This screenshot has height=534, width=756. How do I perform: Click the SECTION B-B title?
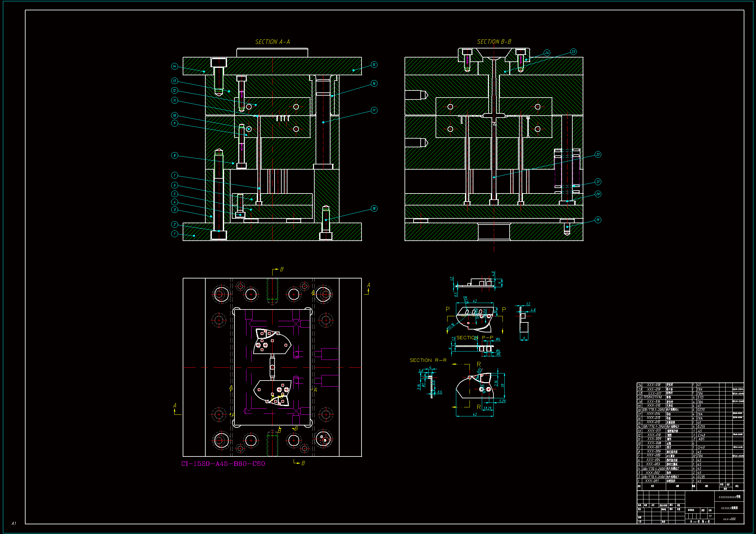[x=494, y=42]
